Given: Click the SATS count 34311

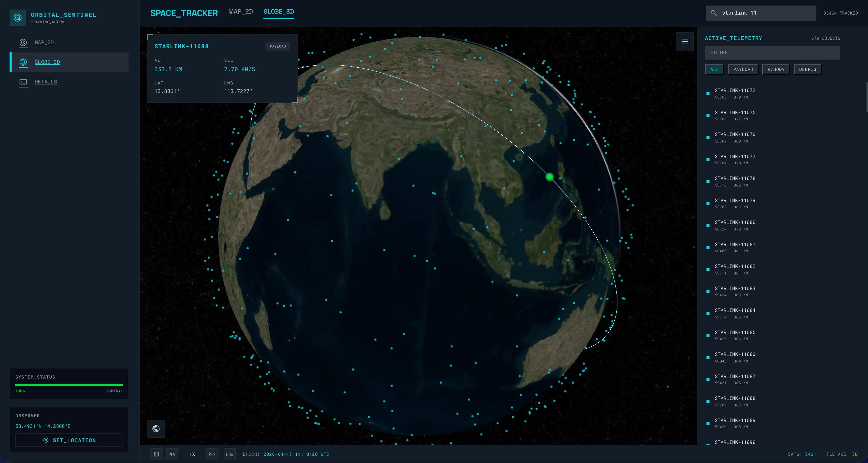Looking at the screenshot, I should tap(812, 454).
